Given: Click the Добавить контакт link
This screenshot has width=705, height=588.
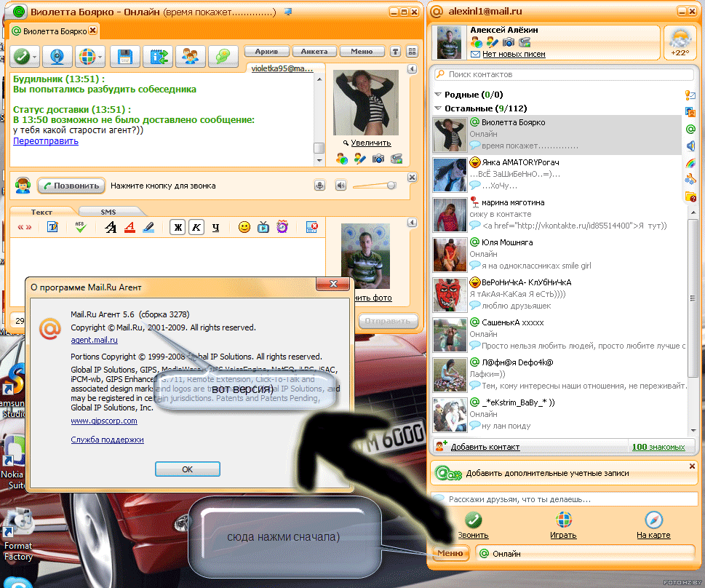Looking at the screenshot, I should 485,447.
